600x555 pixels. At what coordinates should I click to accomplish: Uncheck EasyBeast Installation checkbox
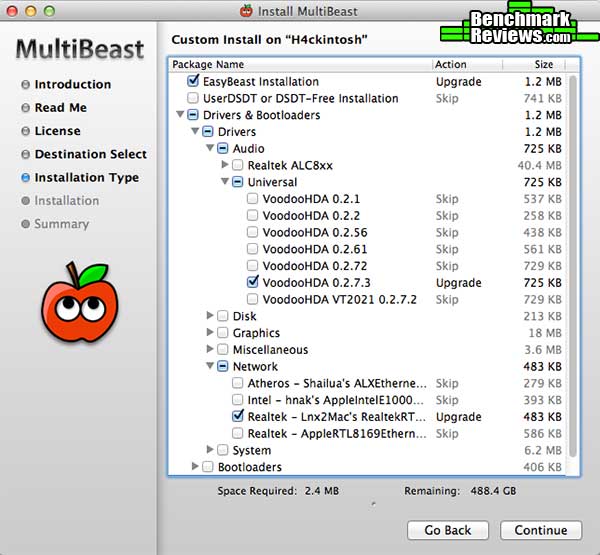coord(193,81)
